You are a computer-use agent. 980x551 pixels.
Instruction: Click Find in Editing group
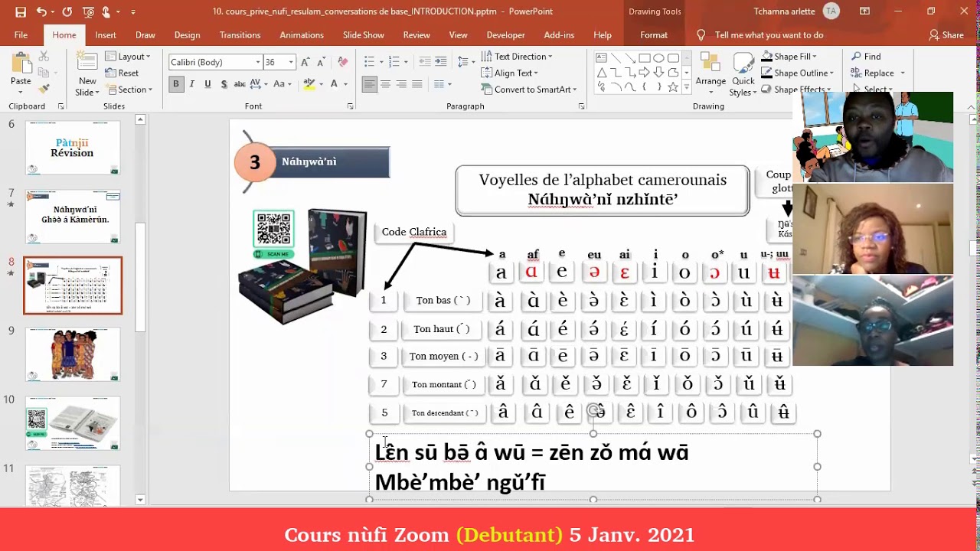(866, 57)
